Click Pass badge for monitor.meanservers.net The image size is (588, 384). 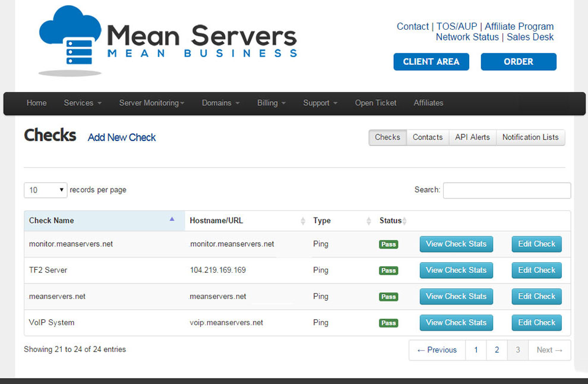point(388,244)
